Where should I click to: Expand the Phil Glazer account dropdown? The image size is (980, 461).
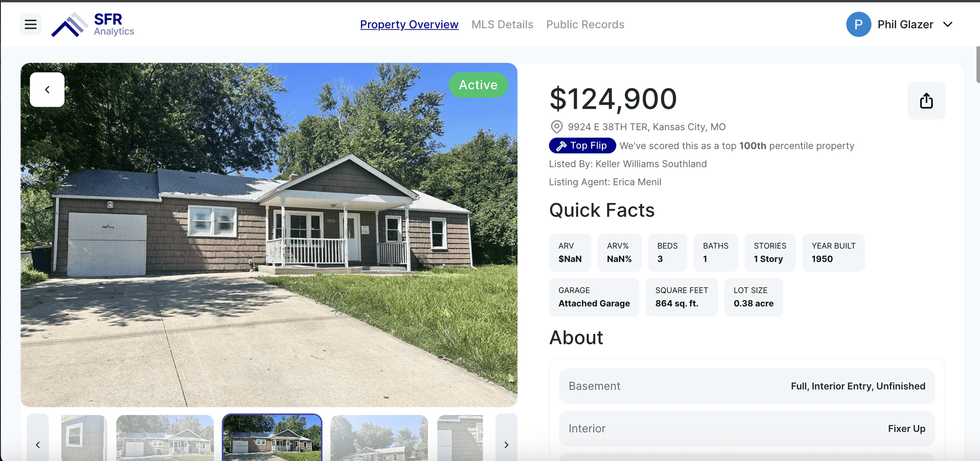(947, 24)
